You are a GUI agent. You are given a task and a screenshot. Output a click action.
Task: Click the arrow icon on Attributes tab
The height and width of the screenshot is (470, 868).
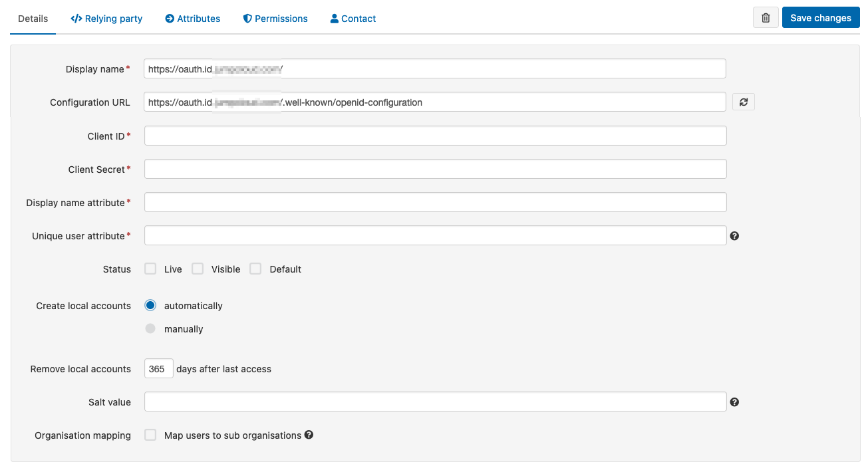coord(169,18)
